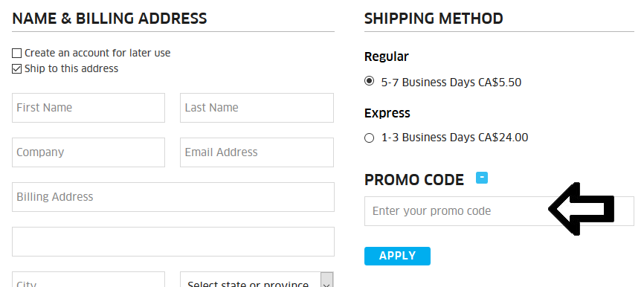644x287 pixels.
Task: Click into the Last Name field
Action: [257, 108]
